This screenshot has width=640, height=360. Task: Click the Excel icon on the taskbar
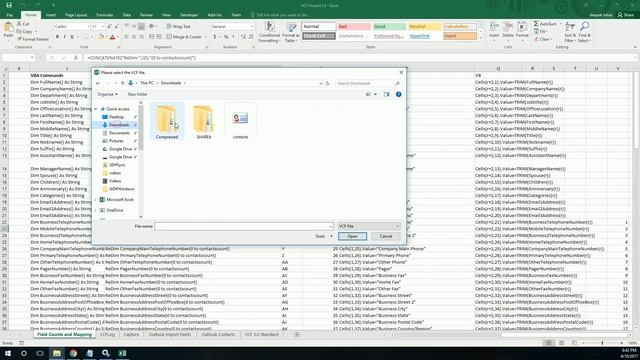point(122,353)
